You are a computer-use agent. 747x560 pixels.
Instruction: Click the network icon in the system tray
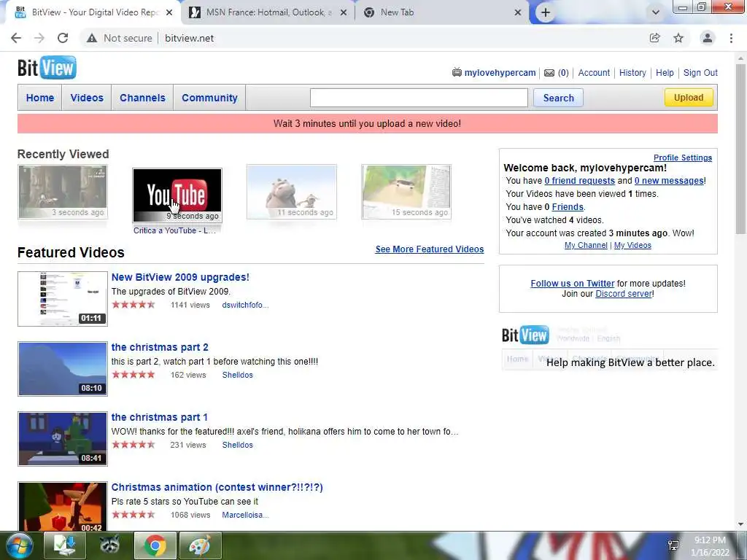pyautogui.click(x=673, y=545)
